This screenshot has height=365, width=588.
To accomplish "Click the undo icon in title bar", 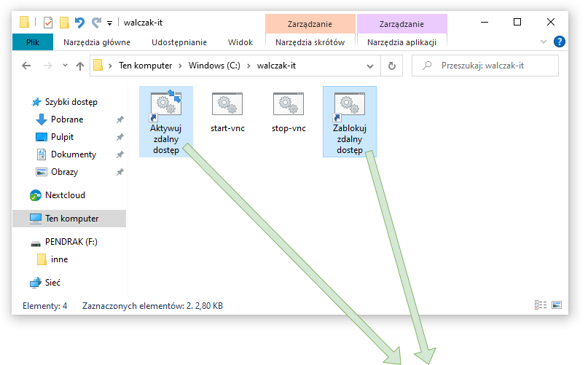I will pyautogui.click(x=79, y=23).
